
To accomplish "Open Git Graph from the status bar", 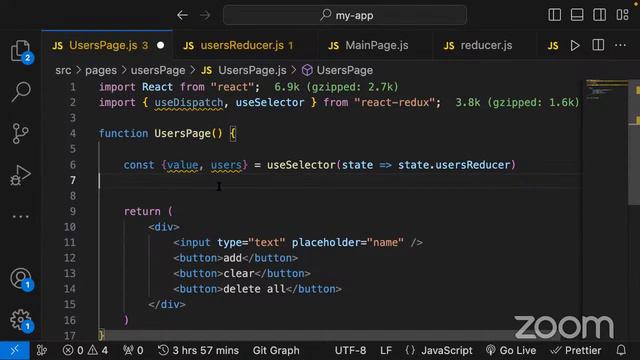I will tap(276, 350).
